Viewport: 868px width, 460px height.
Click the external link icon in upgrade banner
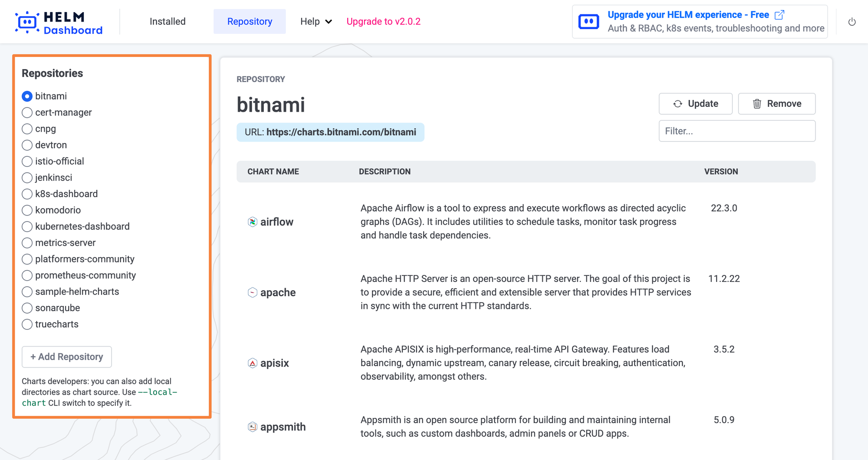click(779, 15)
